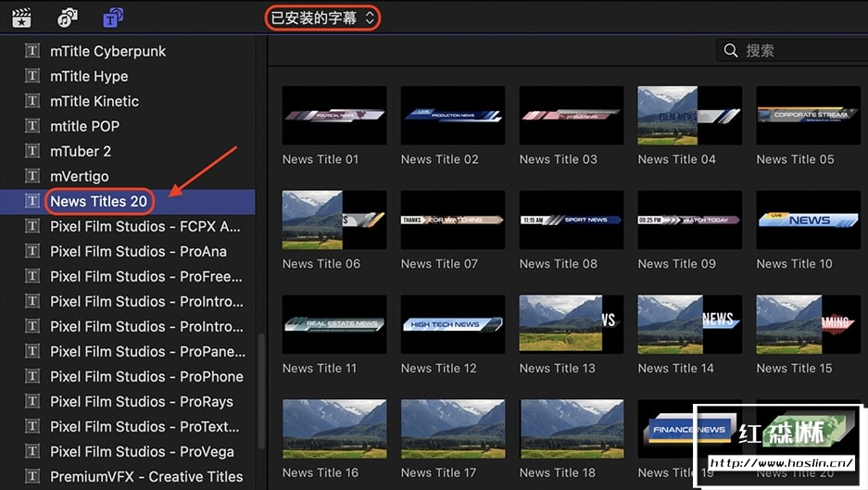This screenshot has width=868, height=490.
Task: Select the Titles and Generators sidebar icon
Action: coord(113,18)
